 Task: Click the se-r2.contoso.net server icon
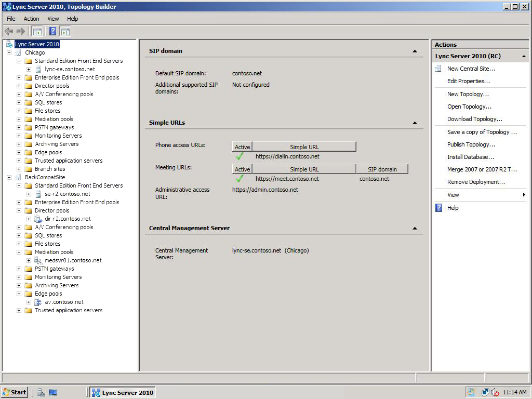(38, 194)
